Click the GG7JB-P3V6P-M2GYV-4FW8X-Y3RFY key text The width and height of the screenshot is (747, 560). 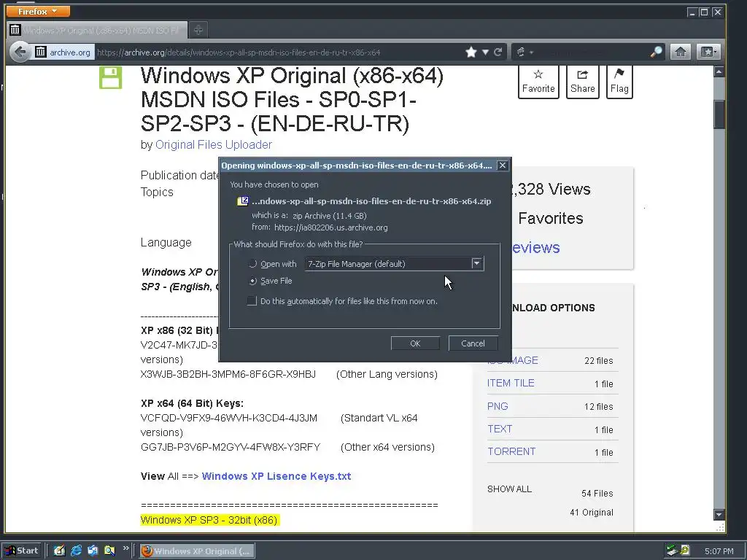[231, 447]
